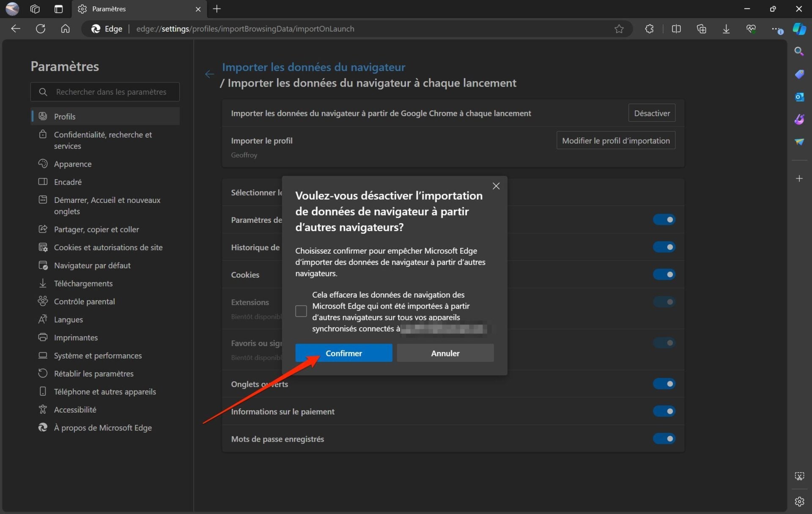Image resolution: width=812 pixels, height=514 pixels.
Task: Add page to favorites star icon
Action: pos(619,29)
